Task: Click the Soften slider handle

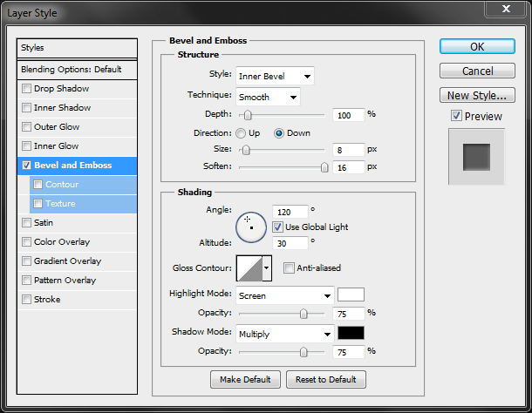Action: tap(324, 167)
